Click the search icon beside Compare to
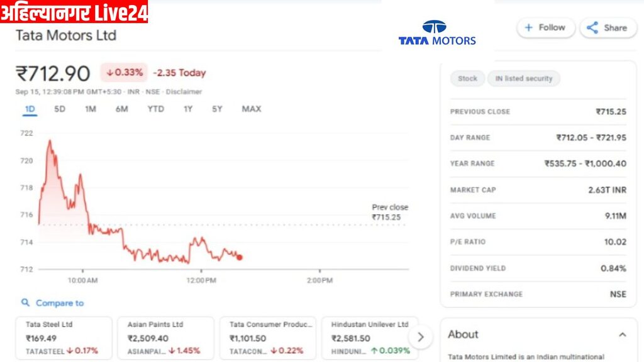 point(25,303)
